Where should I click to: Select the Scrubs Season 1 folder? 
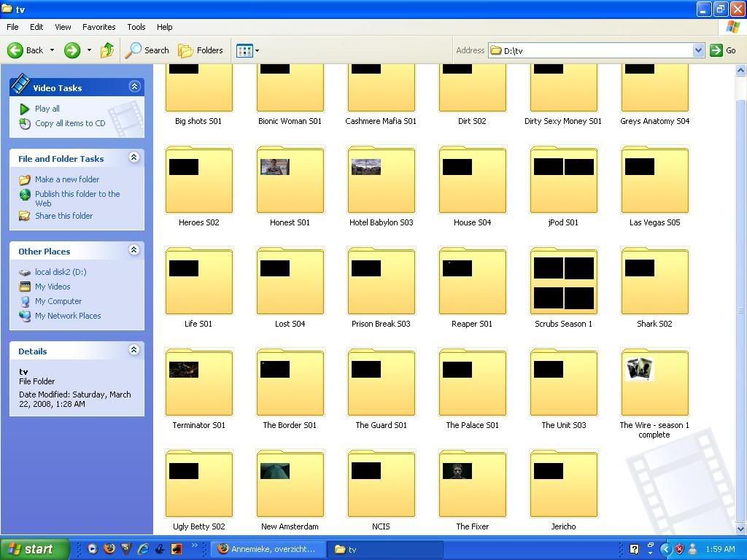tap(564, 281)
